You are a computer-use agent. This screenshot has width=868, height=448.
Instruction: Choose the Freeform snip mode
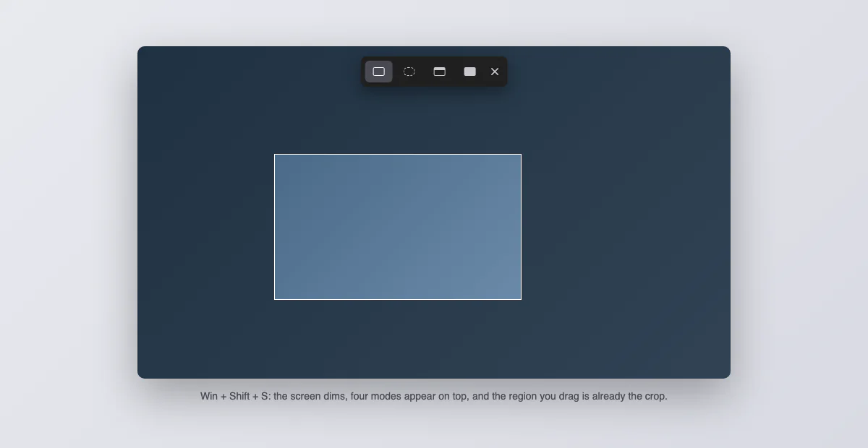click(x=409, y=72)
